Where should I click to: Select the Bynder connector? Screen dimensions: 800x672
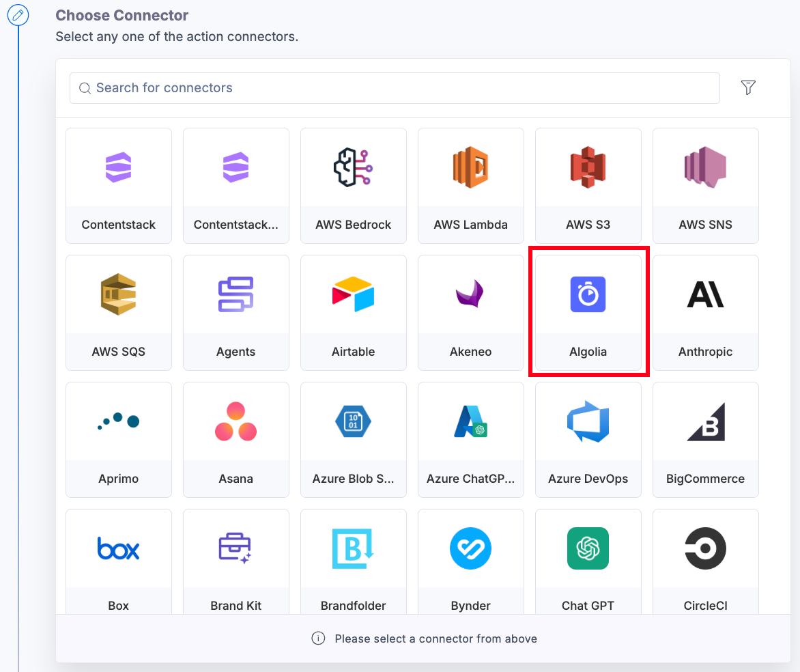click(x=470, y=561)
